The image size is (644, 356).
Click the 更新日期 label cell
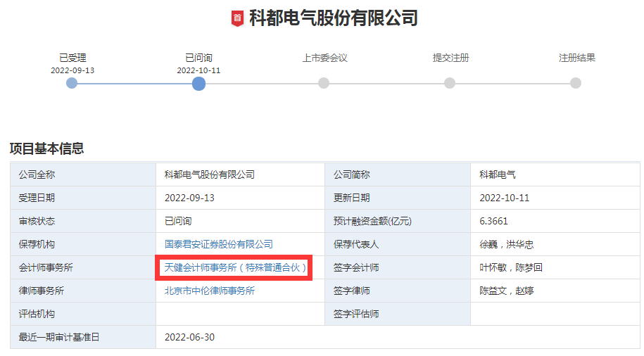click(398, 198)
